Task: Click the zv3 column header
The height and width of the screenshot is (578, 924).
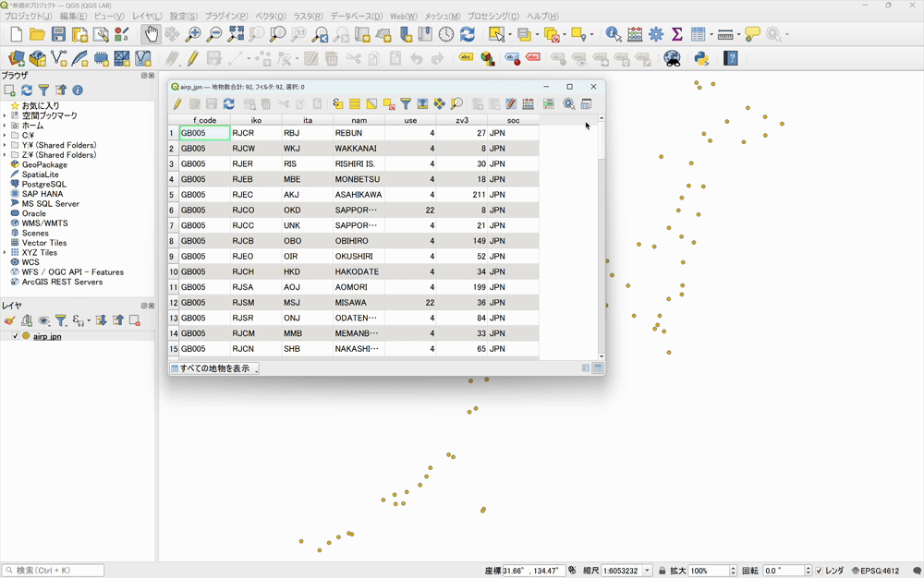Action: 462,120
